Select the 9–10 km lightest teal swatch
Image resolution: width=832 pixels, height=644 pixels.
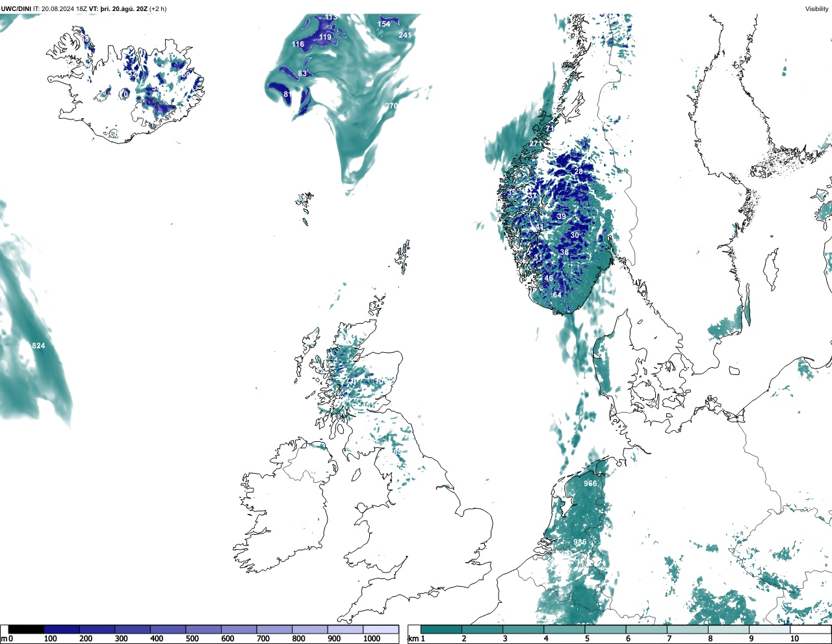coord(769,629)
